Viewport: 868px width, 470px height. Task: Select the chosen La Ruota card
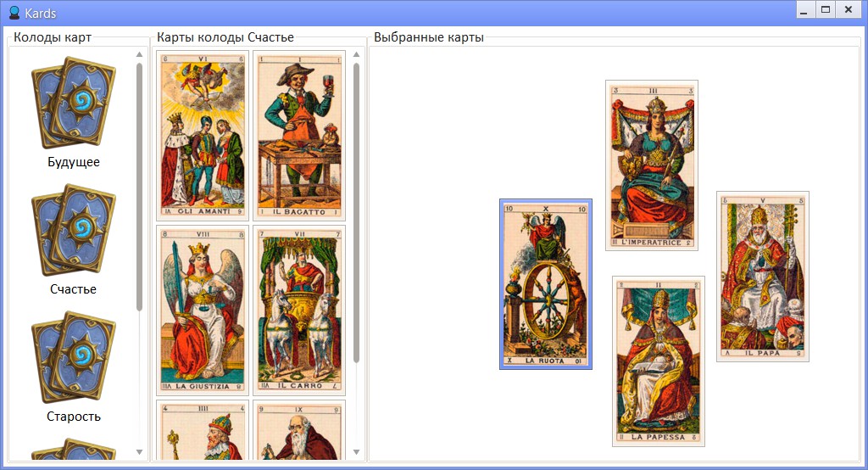pyautogui.click(x=546, y=284)
